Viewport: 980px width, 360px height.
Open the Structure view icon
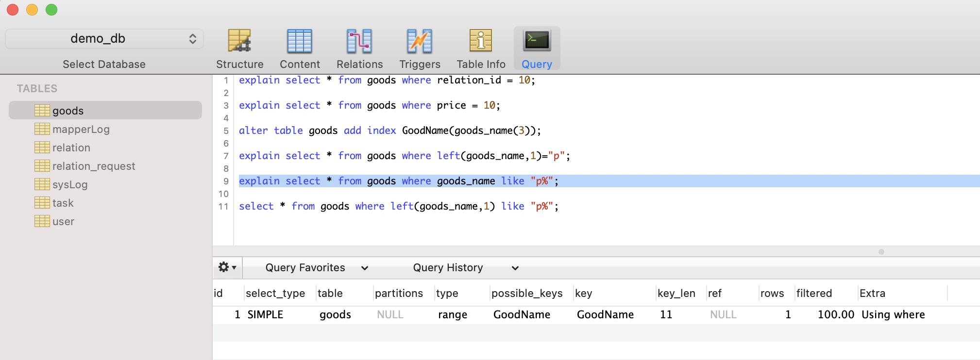click(239, 41)
